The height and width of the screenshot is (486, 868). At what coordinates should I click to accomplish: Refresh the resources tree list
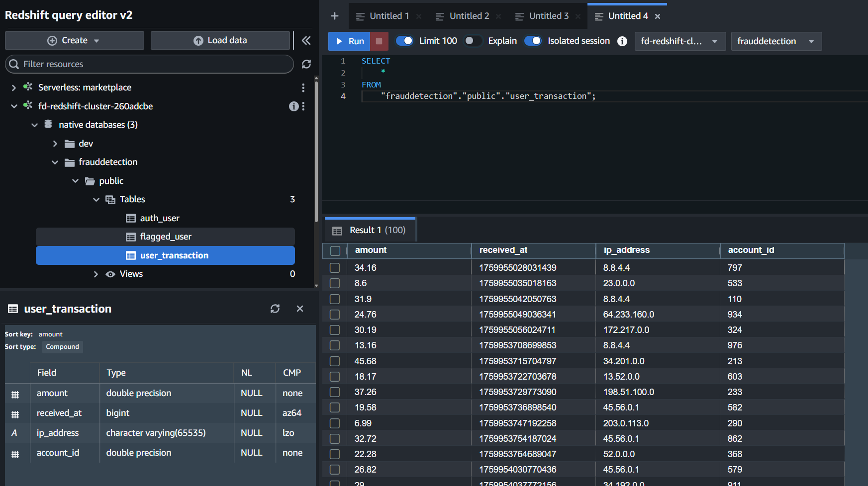click(x=306, y=64)
